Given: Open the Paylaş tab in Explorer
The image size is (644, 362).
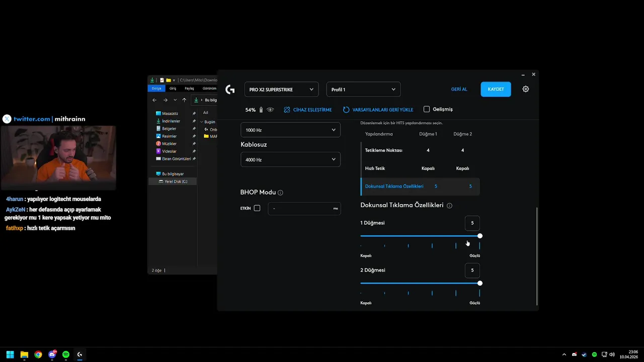Looking at the screenshot, I should [x=189, y=88].
